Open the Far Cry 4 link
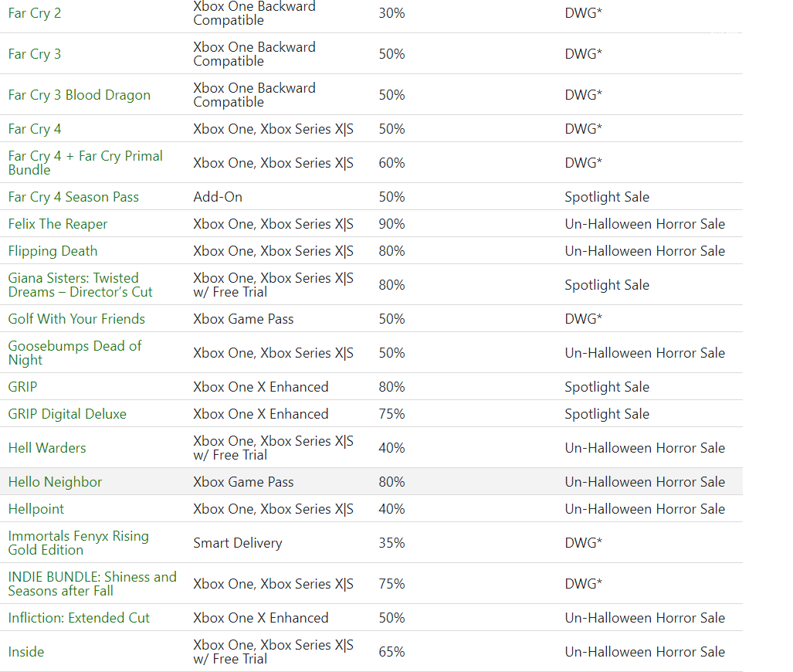This screenshot has width=793, height=672. [x=35, y=129]
